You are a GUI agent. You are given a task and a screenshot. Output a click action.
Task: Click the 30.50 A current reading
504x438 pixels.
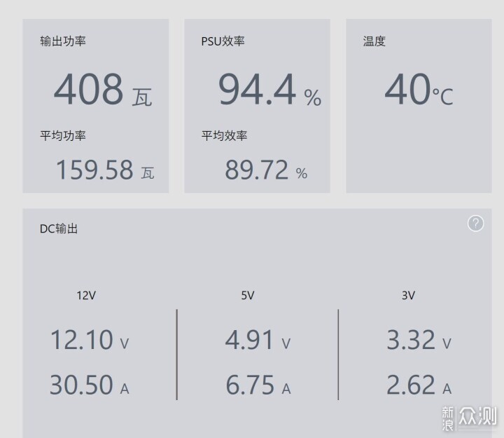[90, 385]
